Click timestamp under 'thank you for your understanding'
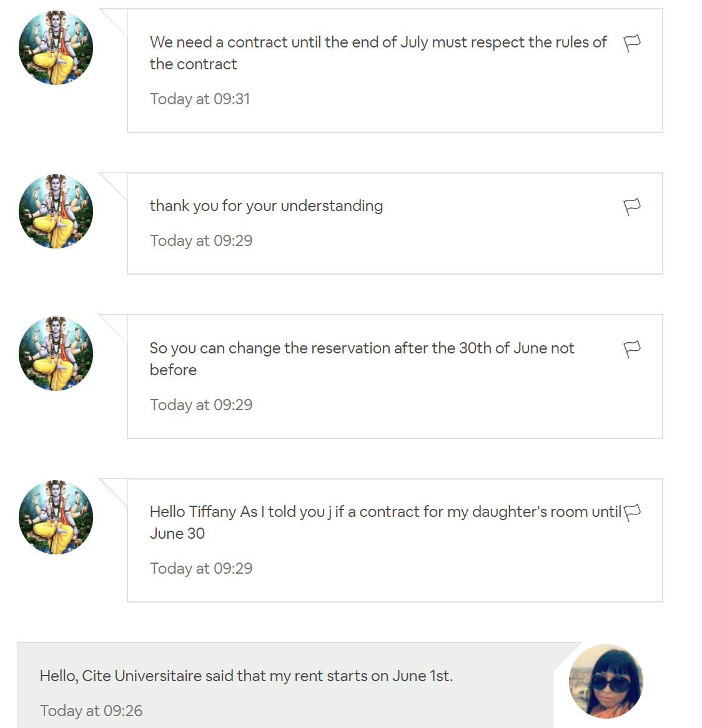702x728 pixels. (201, 240)
